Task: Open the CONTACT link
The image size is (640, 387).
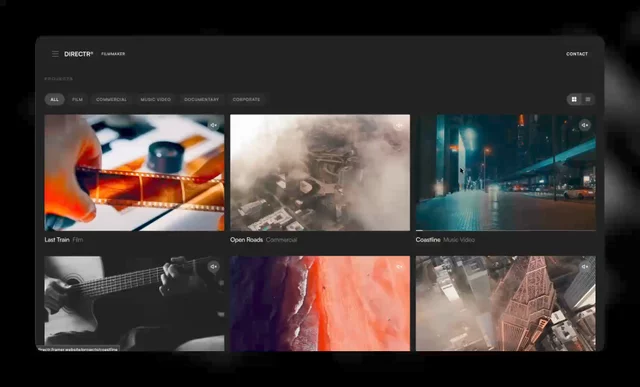Action: coord(577,54)
